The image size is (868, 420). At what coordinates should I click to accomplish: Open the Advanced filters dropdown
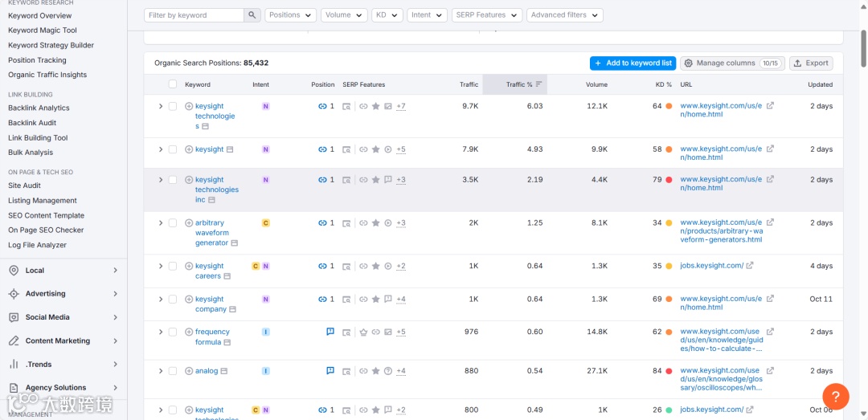click(x=565, y=15)
